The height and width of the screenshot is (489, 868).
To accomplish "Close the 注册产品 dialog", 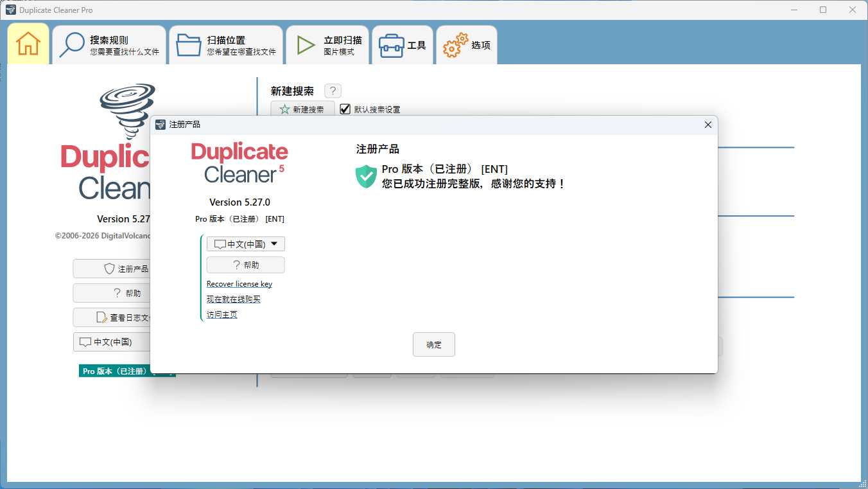I will (x=708, y=125).
